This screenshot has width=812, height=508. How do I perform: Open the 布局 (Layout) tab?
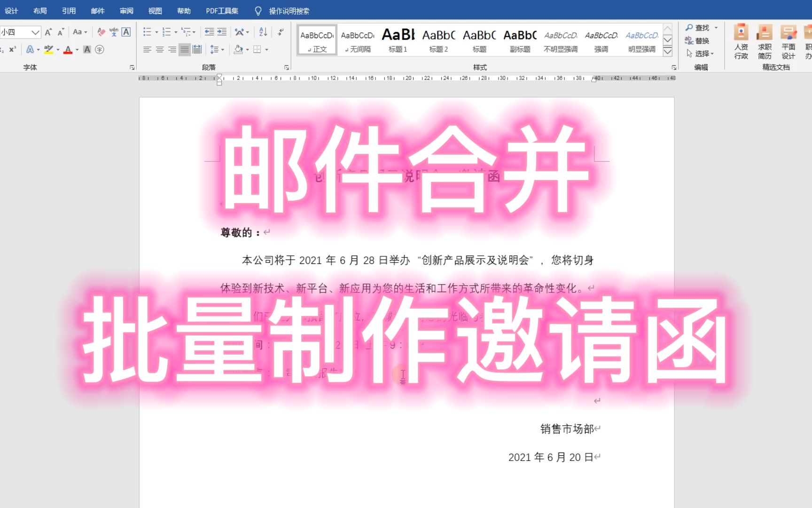[x=40, y=11]
